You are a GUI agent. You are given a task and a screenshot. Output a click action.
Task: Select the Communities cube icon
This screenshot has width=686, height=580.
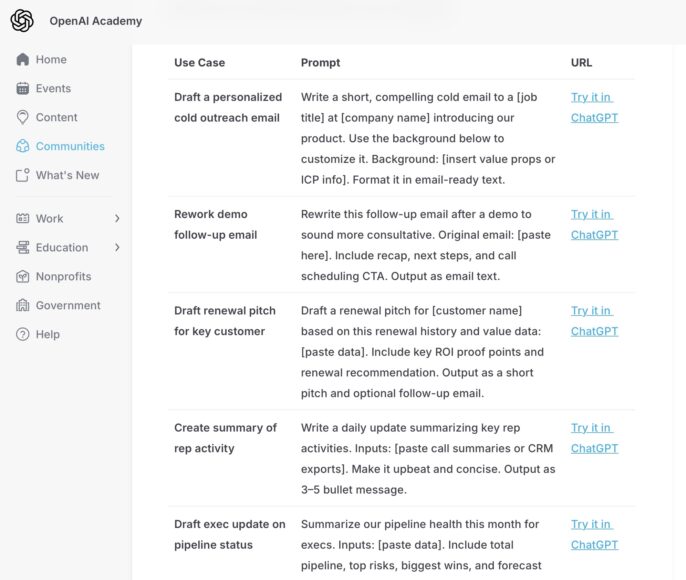point(23,146)
